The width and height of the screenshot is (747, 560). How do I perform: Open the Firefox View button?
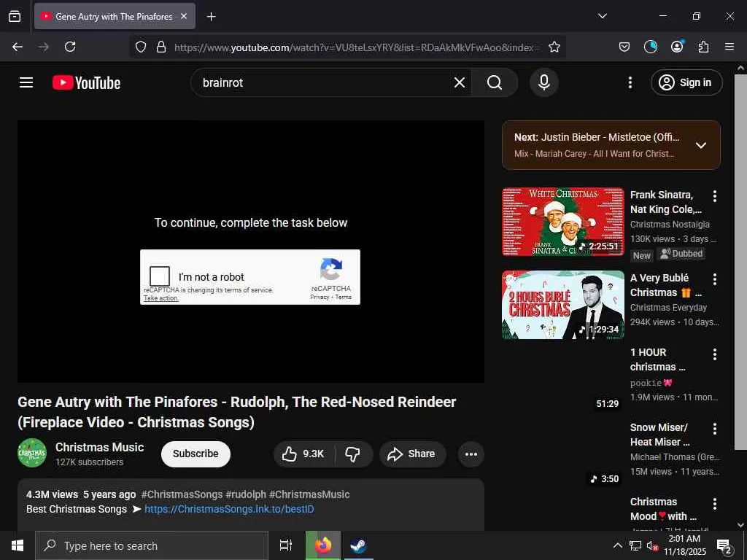15,16
